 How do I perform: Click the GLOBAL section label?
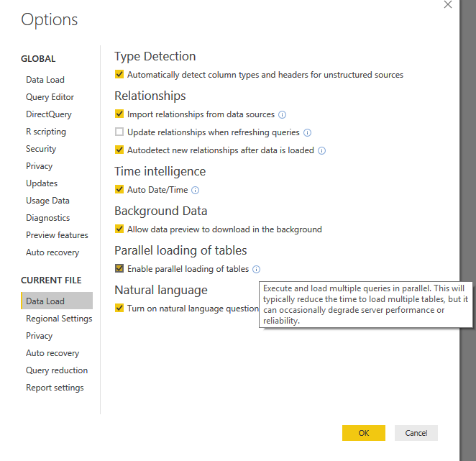tap(38, 58)
